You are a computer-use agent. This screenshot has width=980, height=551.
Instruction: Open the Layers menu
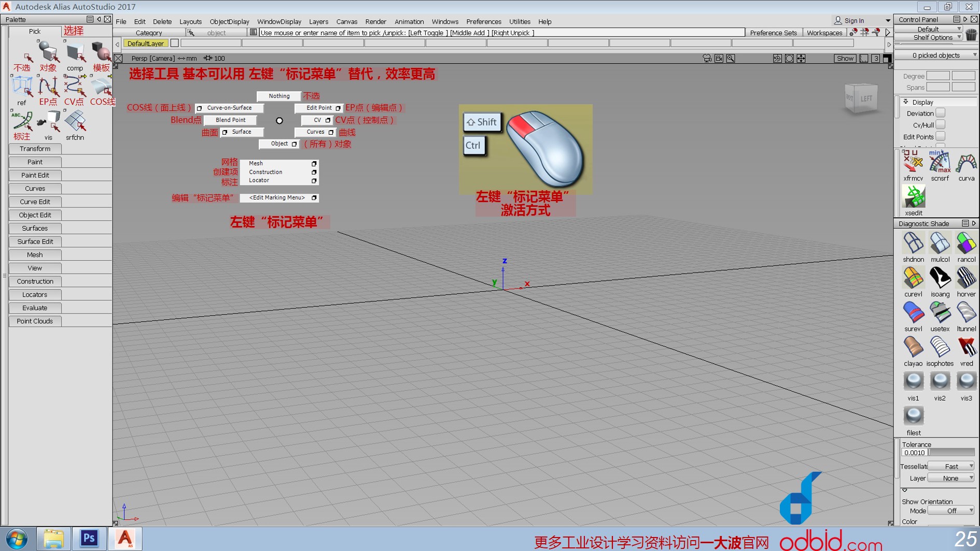click(x=318, y=22)
